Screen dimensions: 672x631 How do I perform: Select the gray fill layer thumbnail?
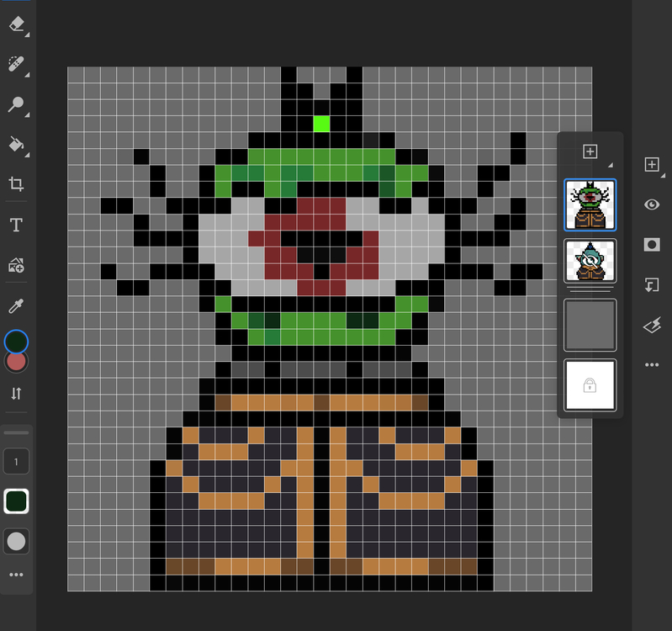click(x=590, y=325)
